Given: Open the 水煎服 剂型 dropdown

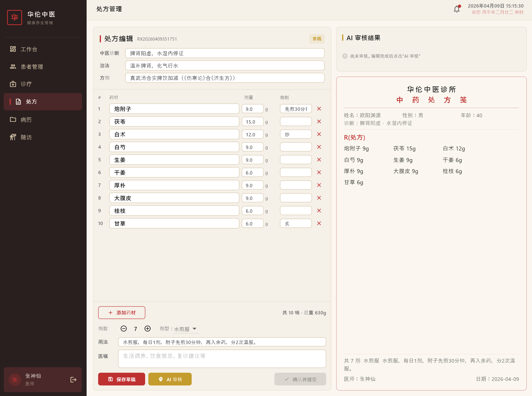Looking at the screenshot, I should (186, 329).
